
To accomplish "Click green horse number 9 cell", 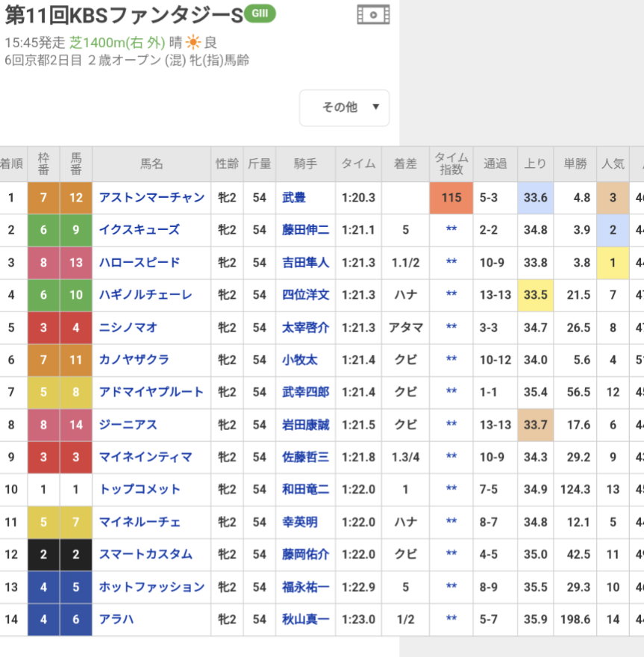I will pos(76,230).
